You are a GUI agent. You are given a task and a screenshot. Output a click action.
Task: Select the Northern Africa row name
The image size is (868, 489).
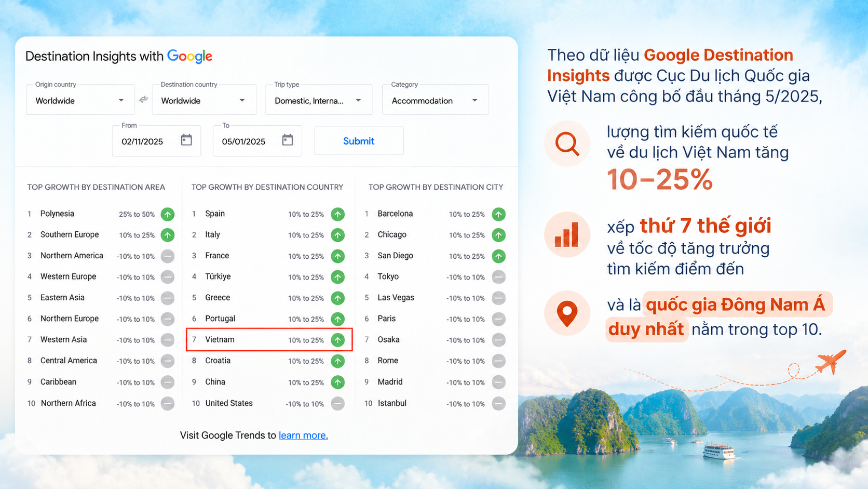tap(69, 403)
